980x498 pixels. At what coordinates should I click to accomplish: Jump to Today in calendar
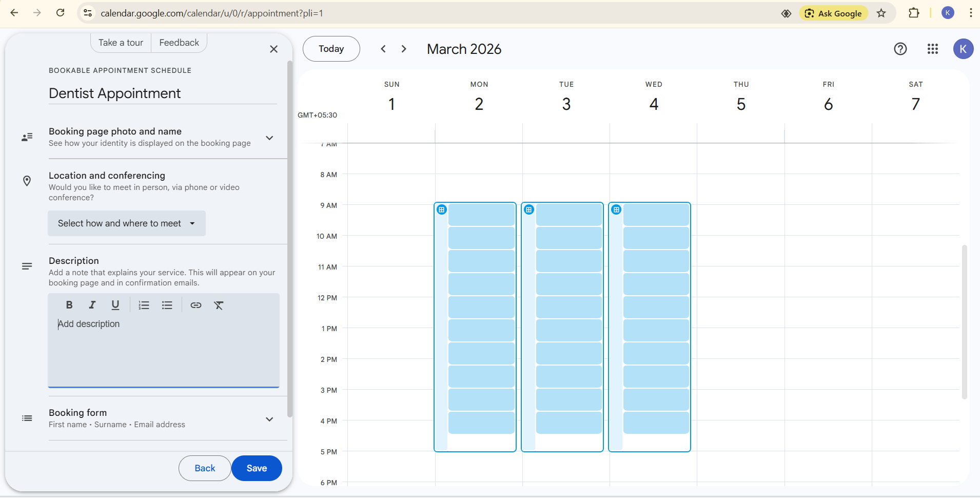[331, 49]
